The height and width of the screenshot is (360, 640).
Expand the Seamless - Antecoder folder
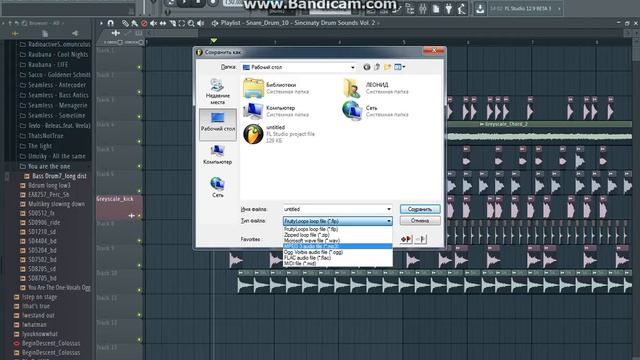coord(53,85)
